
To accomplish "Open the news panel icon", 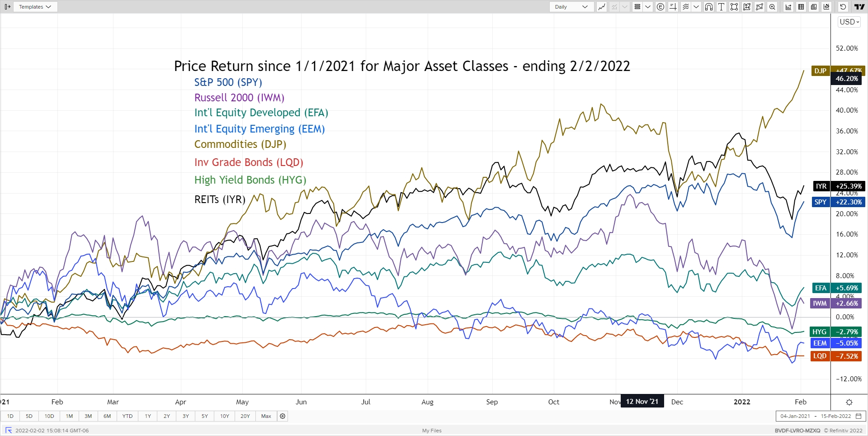I will point(814,7).
